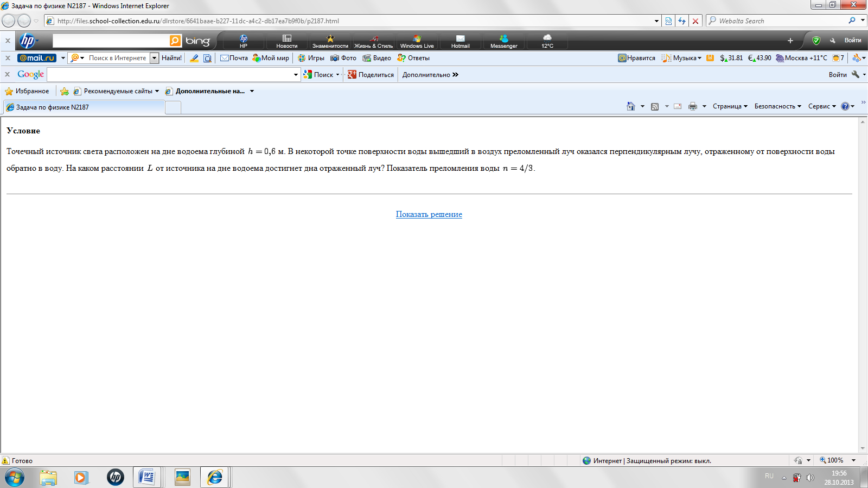This screenshot has width=868, height=488.
Task: Expand Дополнительно in Google toolbar
Action: coord(430,75)
